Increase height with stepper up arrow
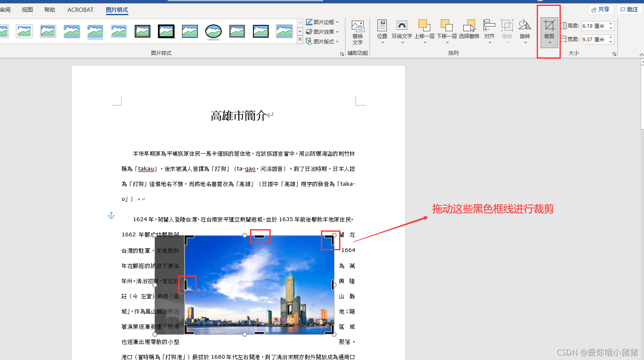 [611, 24]
